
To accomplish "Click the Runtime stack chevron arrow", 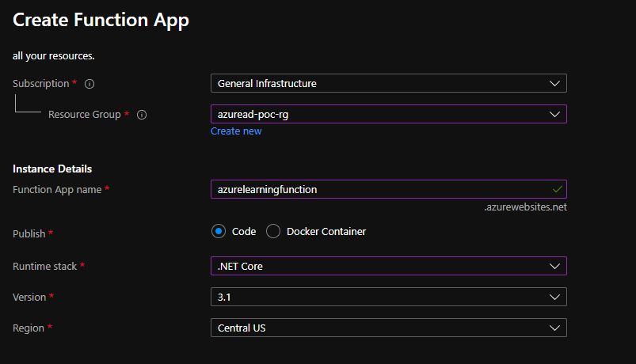I will click(555, 266).
